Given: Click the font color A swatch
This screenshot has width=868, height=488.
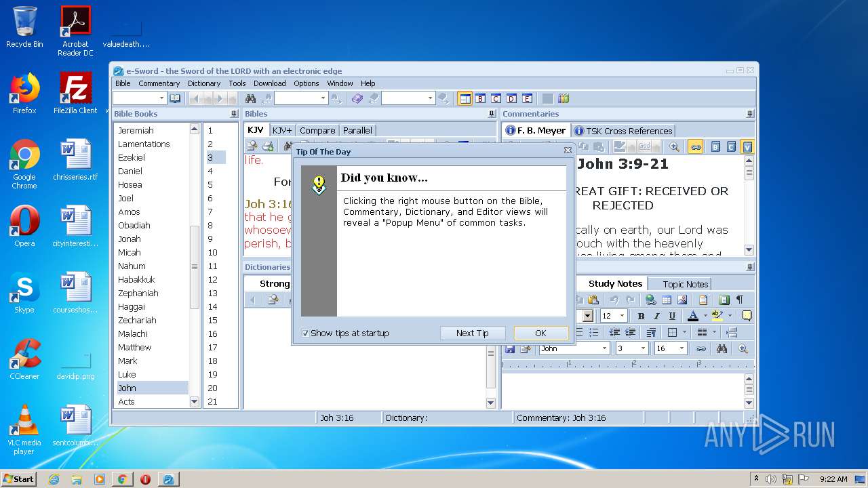Looking at the screenshot, I should click(693, 316).
